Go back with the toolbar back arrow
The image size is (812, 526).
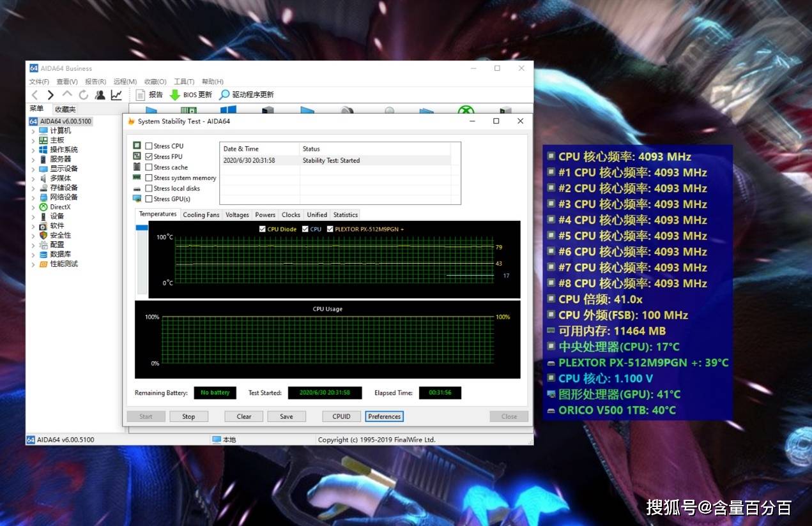click(34, 95)
